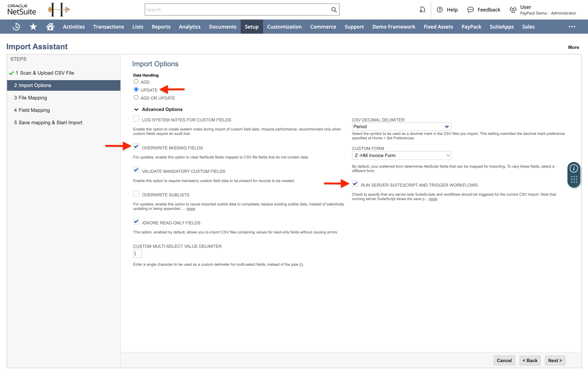Open the Recent Records clock icon
This screenshot has width=588, height=374.
pos(16,26)
